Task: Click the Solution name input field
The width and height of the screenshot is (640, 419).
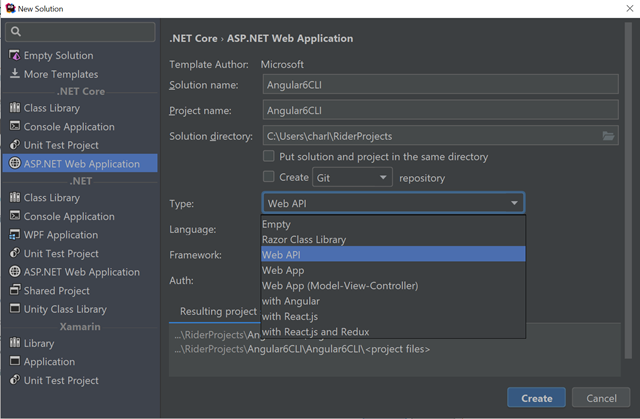Action: tap(440, 84)
